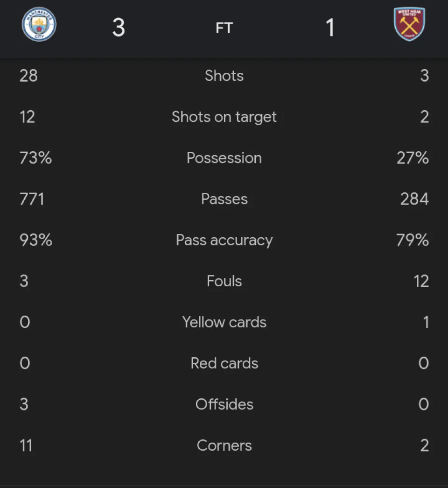Select West Ham's 284 passes value
Viewport: 448px width, 488px height.
(414, 199)
